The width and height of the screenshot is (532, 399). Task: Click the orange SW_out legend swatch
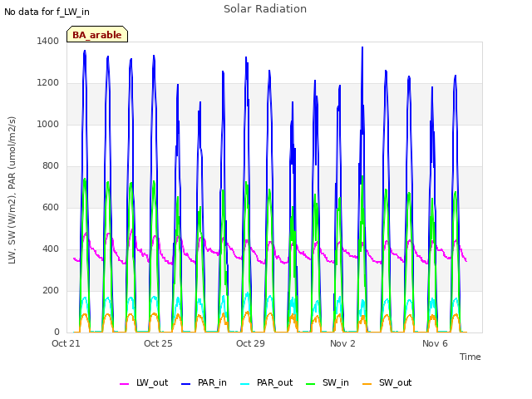[x=367, y=384]
